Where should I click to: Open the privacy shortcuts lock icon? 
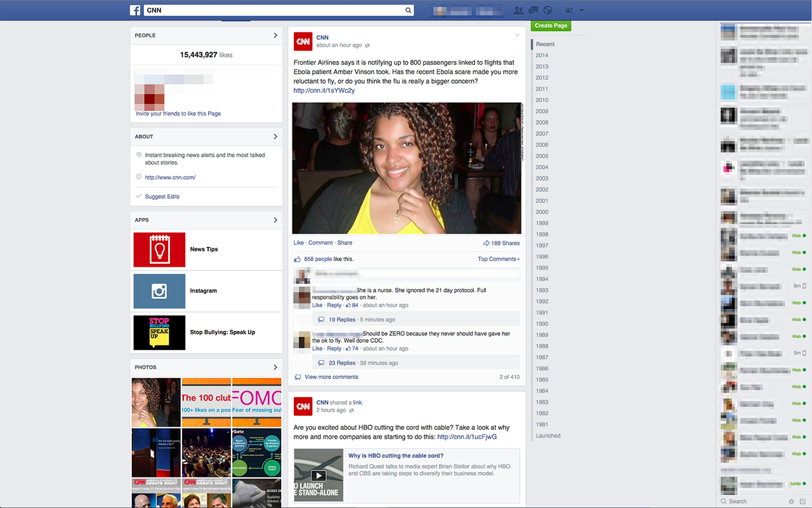tap(569, 10)
